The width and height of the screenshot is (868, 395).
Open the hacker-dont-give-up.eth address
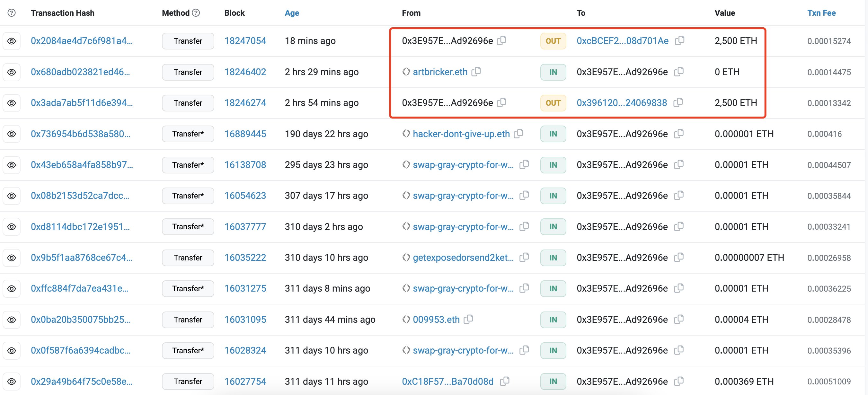pos(461,134)
